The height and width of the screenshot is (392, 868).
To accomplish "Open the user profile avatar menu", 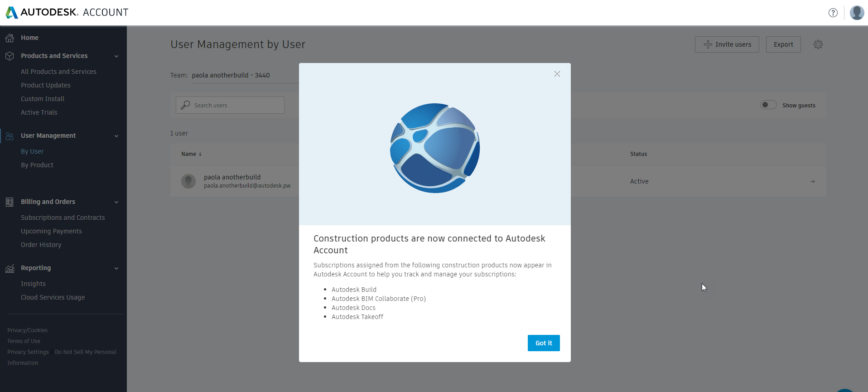I will 857,13.
